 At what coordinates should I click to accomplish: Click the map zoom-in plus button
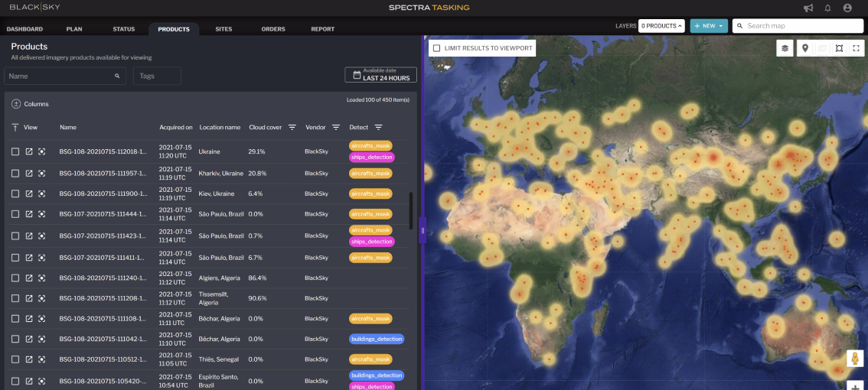(x=855, y=385)
